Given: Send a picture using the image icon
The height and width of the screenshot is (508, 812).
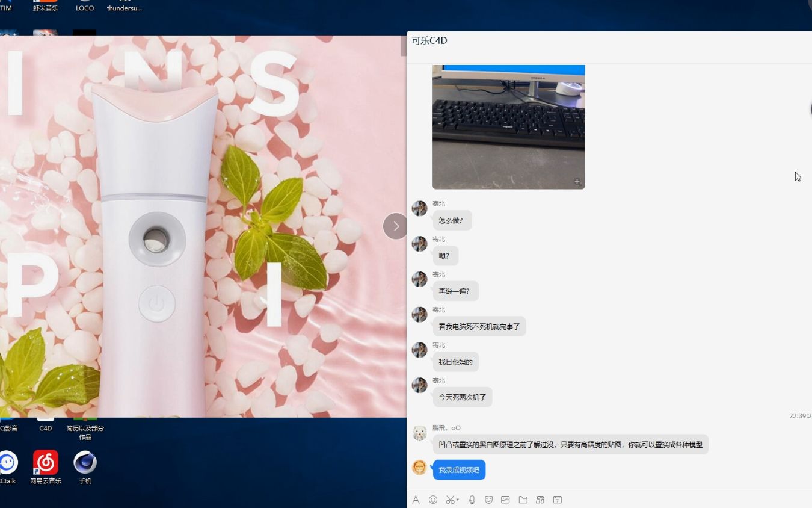Looking at the screenshot, I should pos(505,500).
